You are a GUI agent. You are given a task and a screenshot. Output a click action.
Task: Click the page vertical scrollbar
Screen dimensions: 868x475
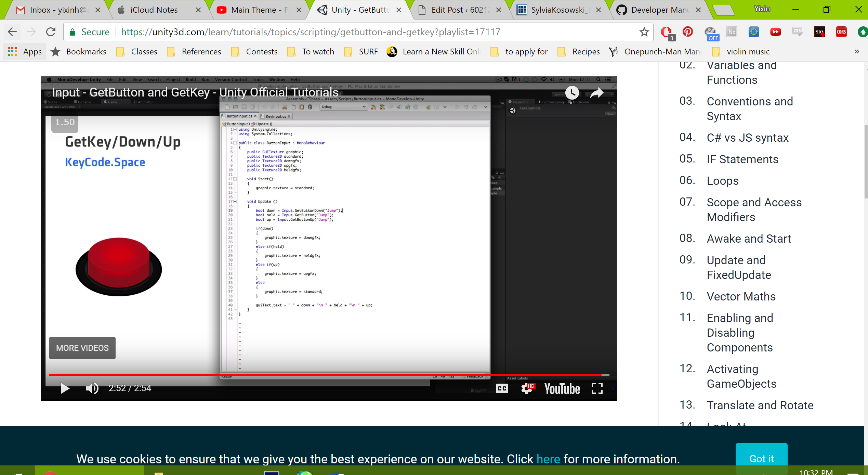coord(866,162)
